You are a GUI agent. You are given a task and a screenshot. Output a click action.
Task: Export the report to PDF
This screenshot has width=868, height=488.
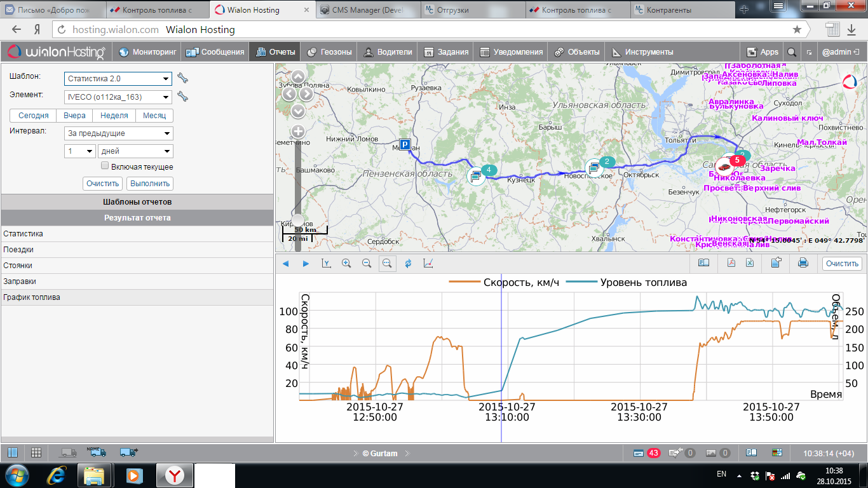pyautogui.click(x=731, y=263)
